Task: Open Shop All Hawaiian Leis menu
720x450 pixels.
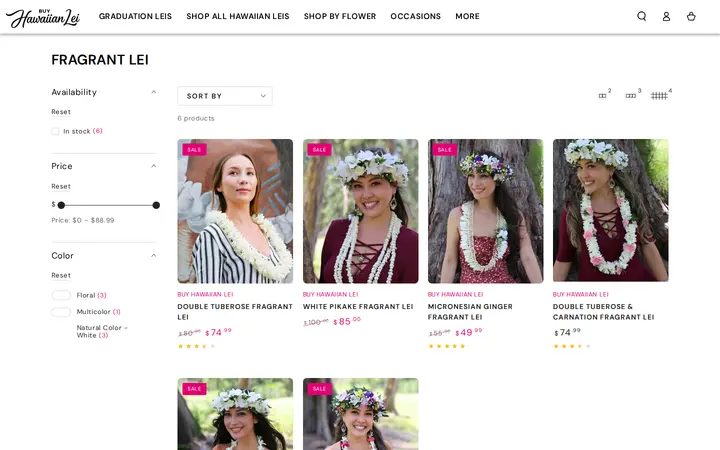Action: [238, 16]
